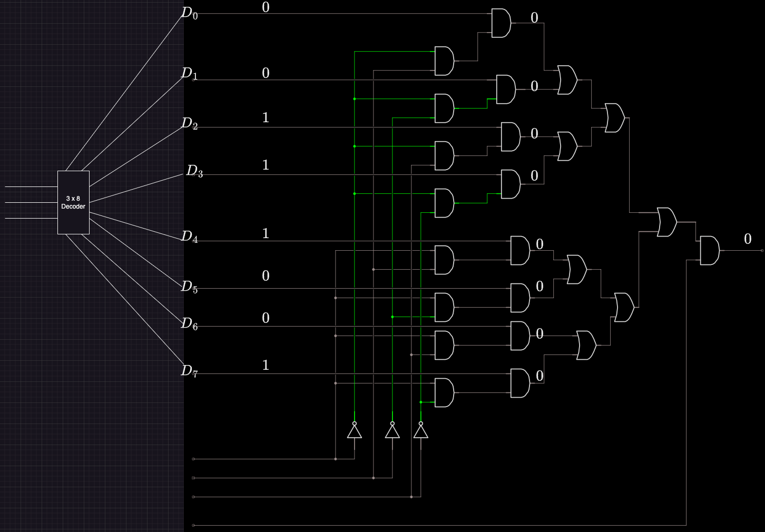Select the AND gate on the D4 line

pyautogui.click(x=520, y=251)
